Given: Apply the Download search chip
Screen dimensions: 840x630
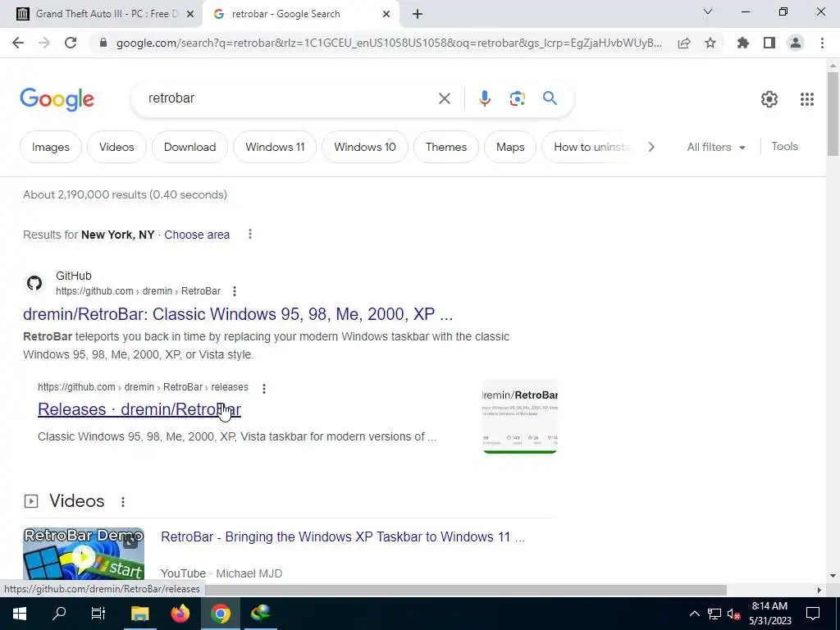Looking at the screenshot, I should pyautogui.click(x=189, y=147).
